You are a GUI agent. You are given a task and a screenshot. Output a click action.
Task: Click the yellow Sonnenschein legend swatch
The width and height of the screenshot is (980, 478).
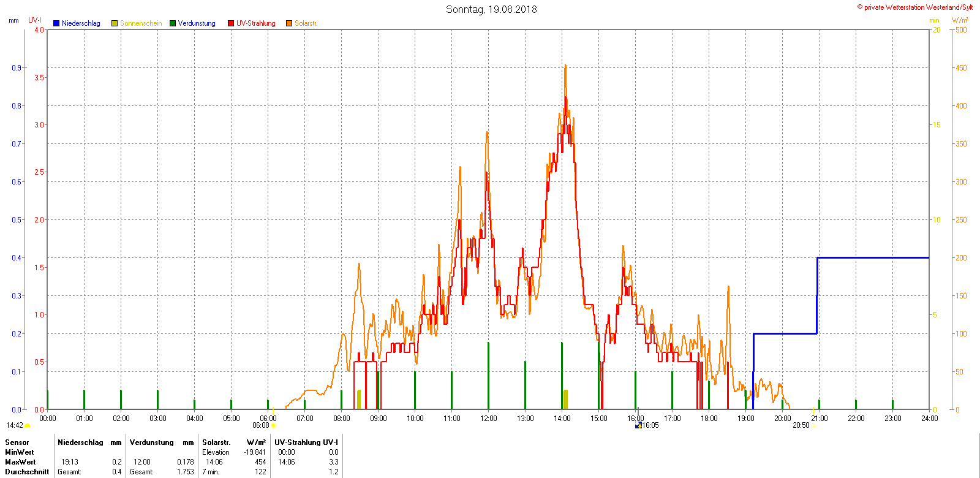115,23
